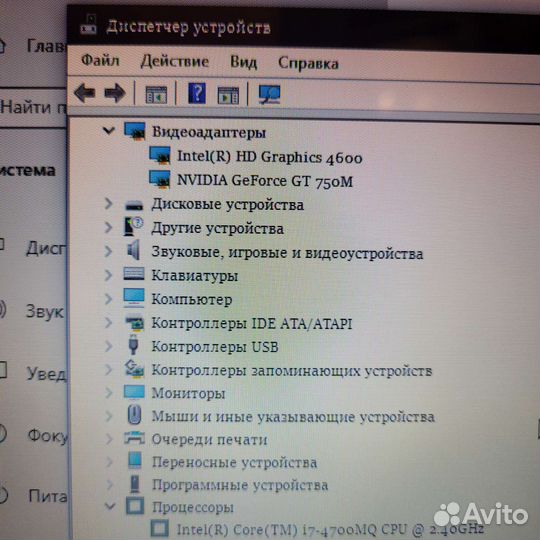Click the Клавиатуры keyboard icon
Screen dimensions: 540x540
point(134,274)
